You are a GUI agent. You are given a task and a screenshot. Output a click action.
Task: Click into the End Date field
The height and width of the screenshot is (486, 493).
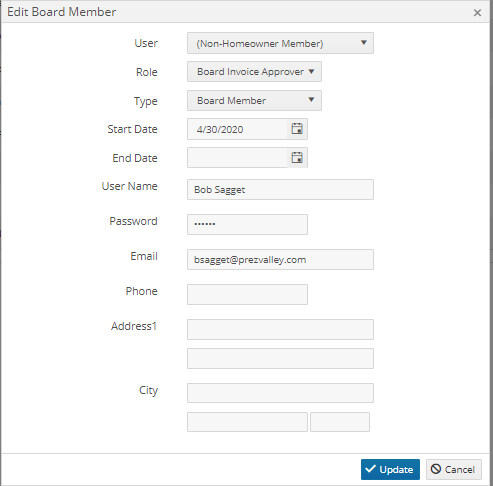pyautogui.click(x=237, y=158)
